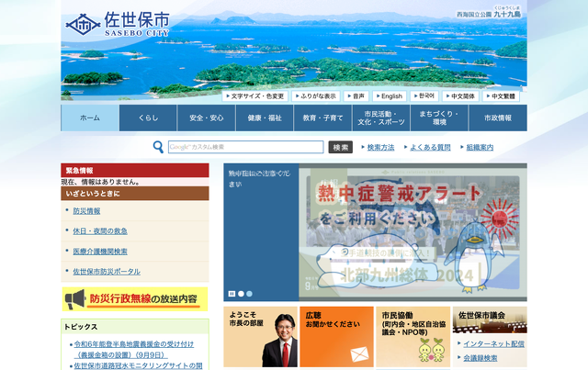Select the second slideshow dot indicator
The image size is (588, 370).
pos(241,295)
